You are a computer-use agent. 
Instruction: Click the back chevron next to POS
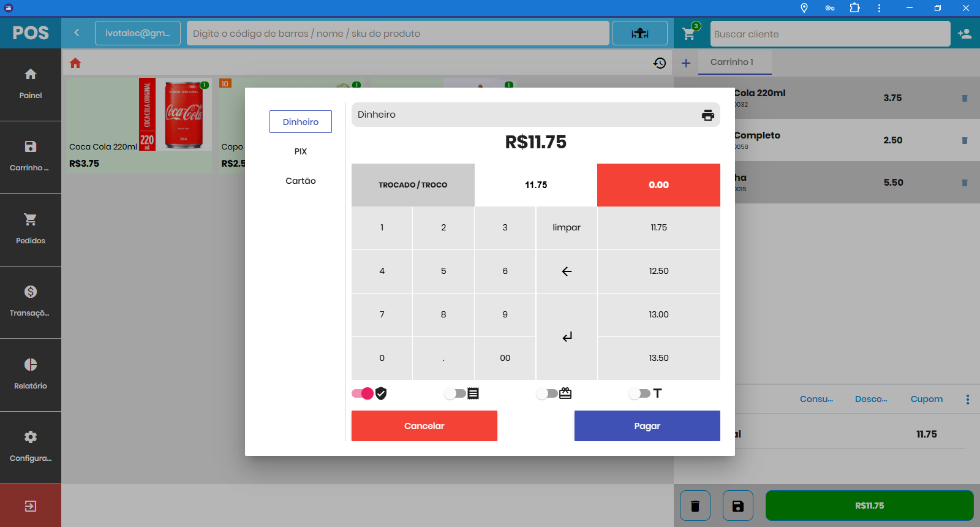tap(77, 33)
